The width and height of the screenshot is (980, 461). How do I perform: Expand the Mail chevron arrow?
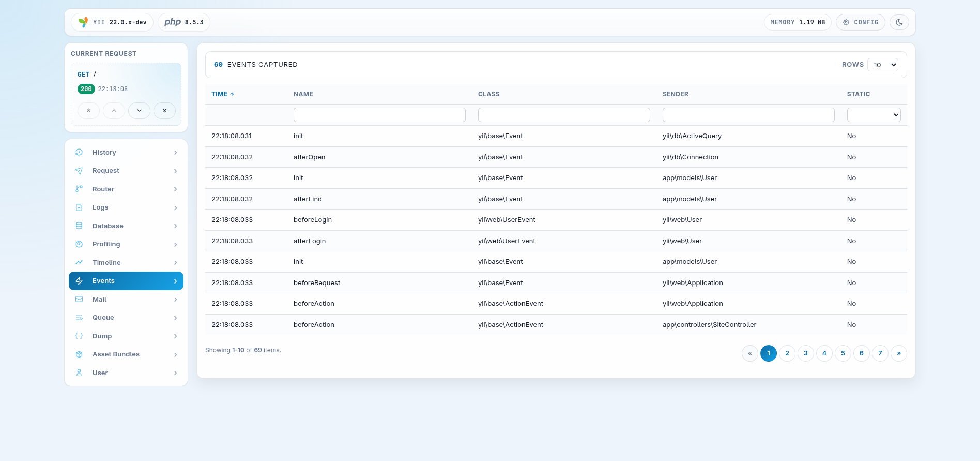(x=176, y=300)
